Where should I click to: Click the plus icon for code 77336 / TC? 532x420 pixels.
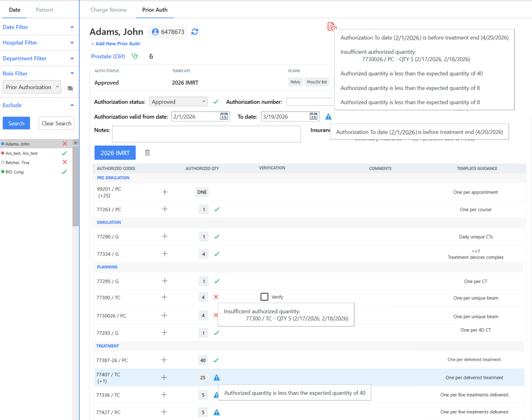164,394
